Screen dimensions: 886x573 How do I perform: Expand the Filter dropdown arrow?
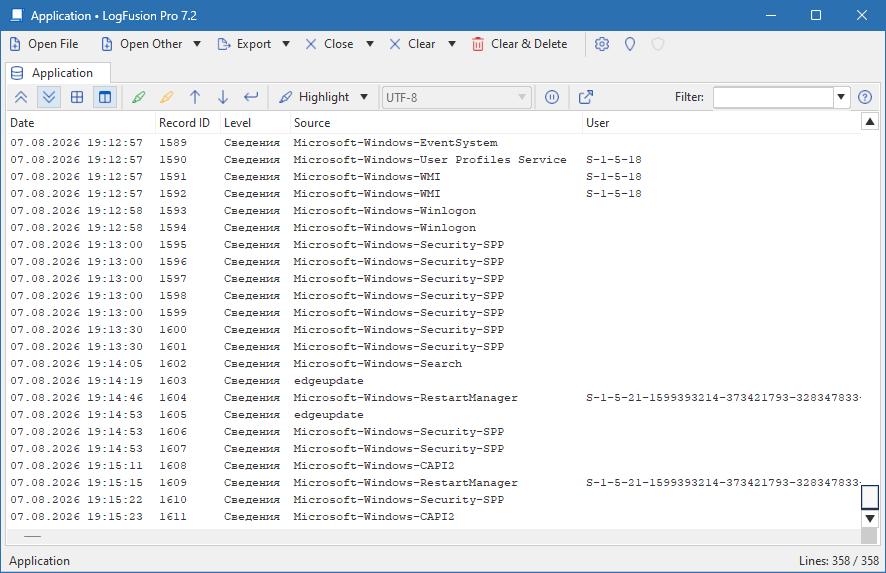[841, 97]
